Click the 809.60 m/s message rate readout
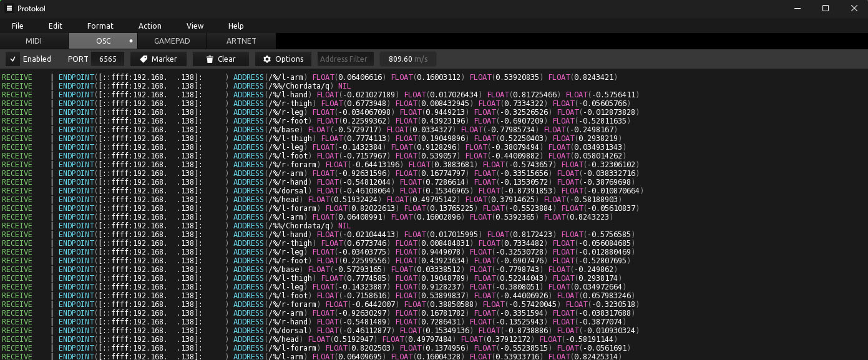This screenshot has width=868, height=360. tap(408, 59)
